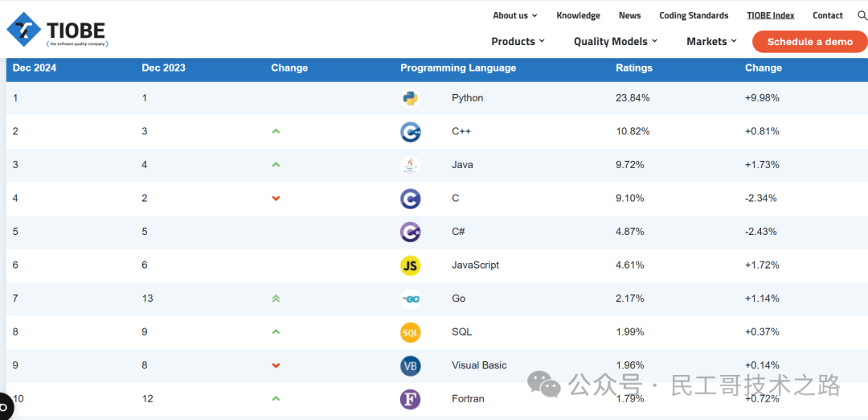The width and height of the screenshot is (868, 420).
Task: Click the 10.82% rating for C++
Action: pyautogui.click(x=633, y=131)
